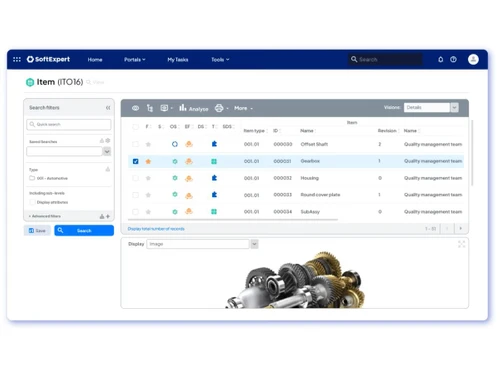
Task: Click the 000032 ID cell
Action: click(x=283, y=178)
